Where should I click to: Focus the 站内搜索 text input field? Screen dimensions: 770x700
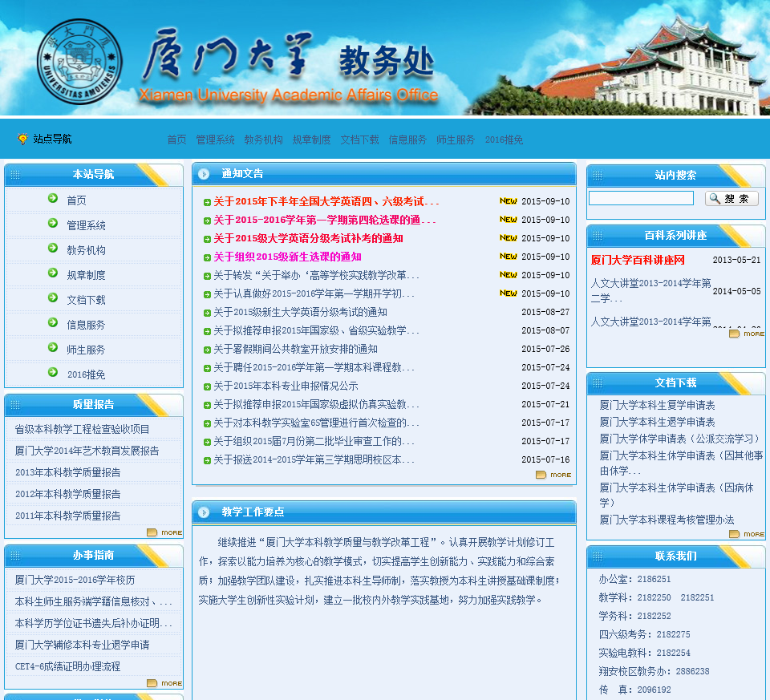click(641, 198)
